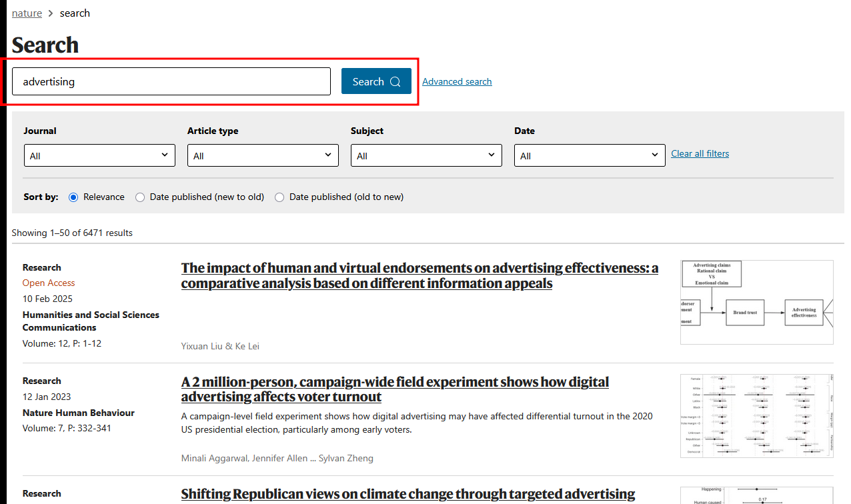The height and width of the screenshot is (504, 851).
Task: Go to nature breadcrumb link
Action: [x=27, y=13]
